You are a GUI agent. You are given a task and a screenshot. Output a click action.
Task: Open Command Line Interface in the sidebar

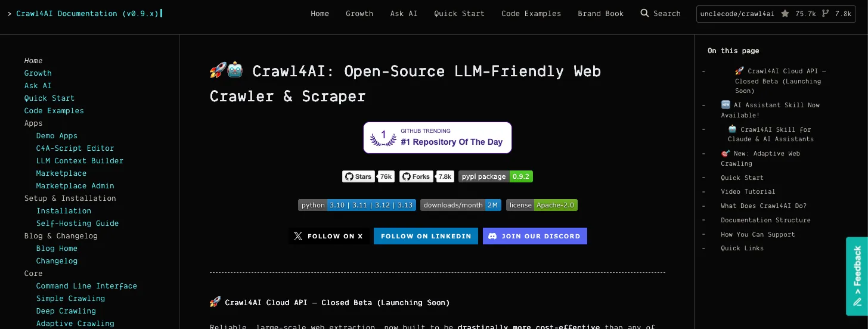(86, 286)
